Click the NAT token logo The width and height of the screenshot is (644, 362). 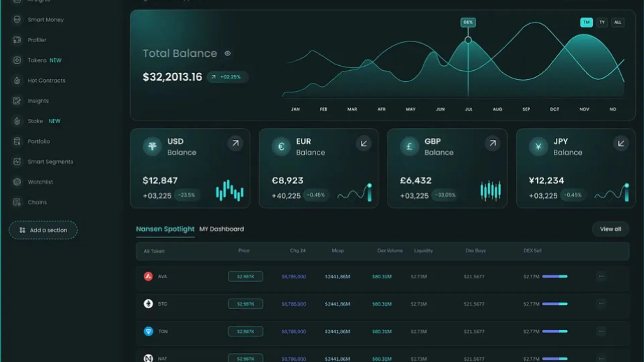148,358
